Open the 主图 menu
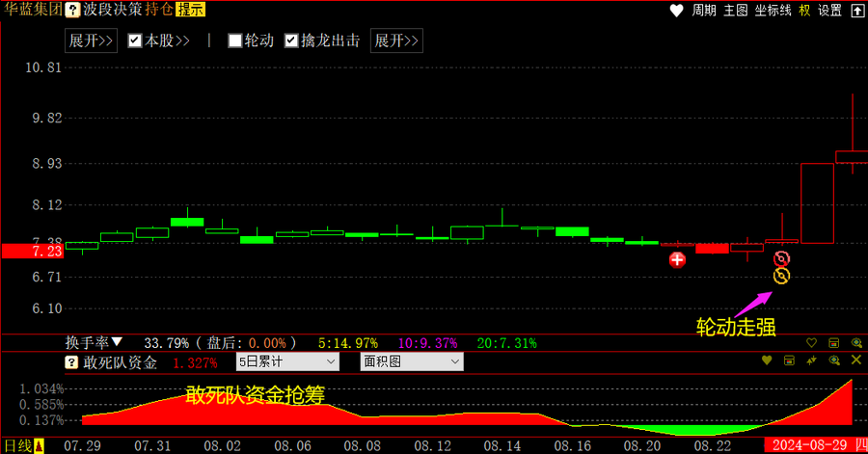 [735, 11]
